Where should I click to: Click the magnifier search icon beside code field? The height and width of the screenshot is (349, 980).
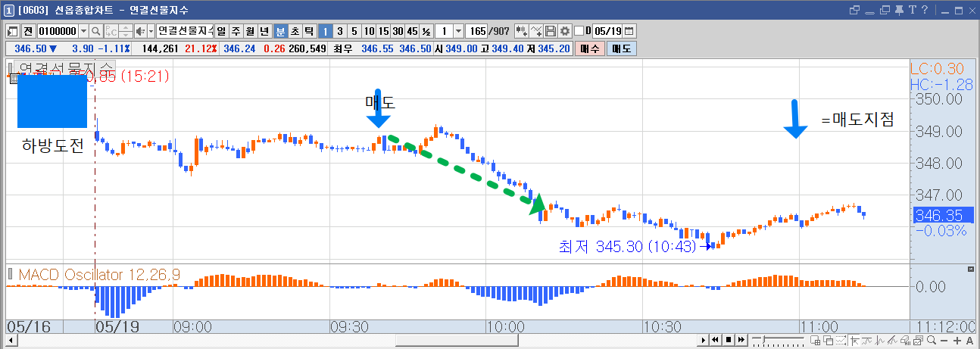coord(95,31)
